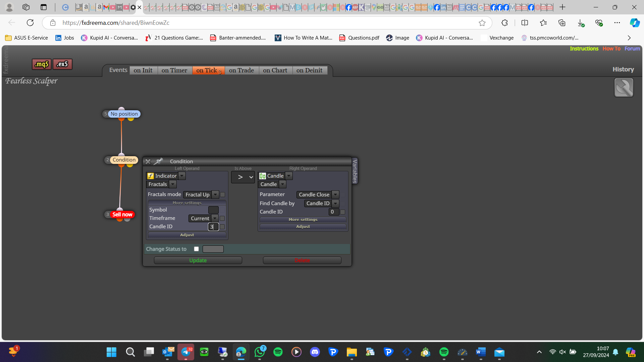644x362 pixels.
Task: Click the .mq5 export icon
Action: [42, 64]
